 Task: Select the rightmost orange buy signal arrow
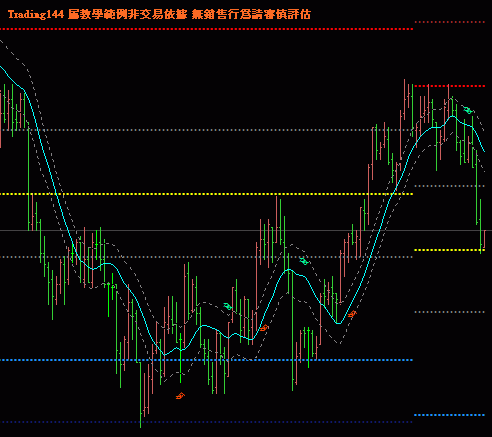click(352, 314)
